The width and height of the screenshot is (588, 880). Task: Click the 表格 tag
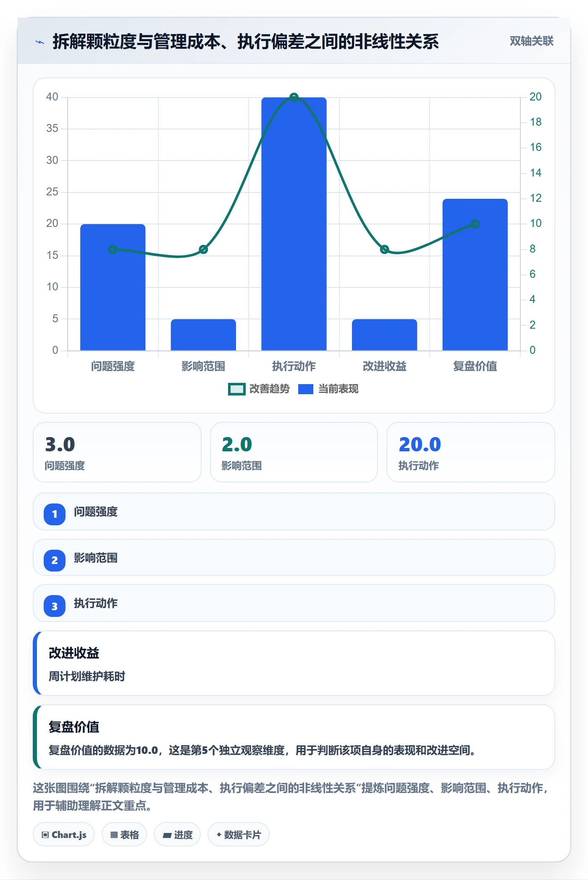click(x=124, y=835)
